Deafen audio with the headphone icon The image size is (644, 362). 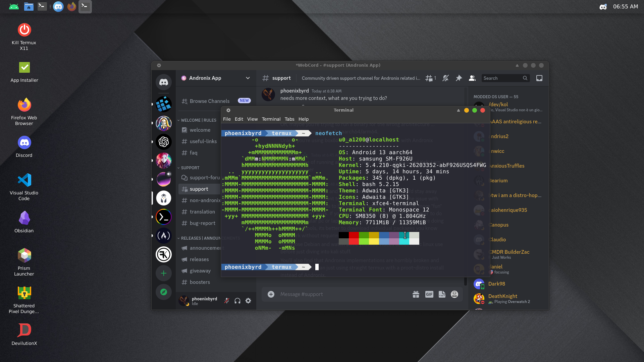pos(237,301)
